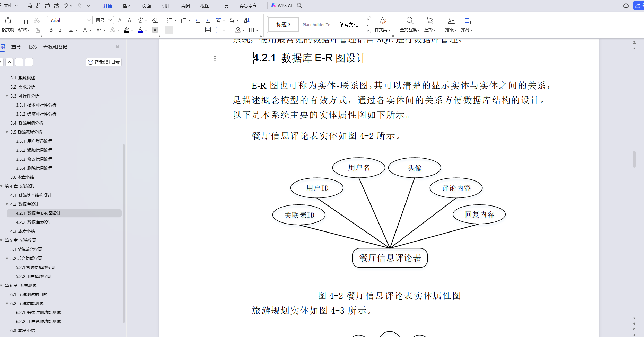Viewport: 644px width, 337px height.
Task: Click the Format Painter brush icon
Action: 8,21
